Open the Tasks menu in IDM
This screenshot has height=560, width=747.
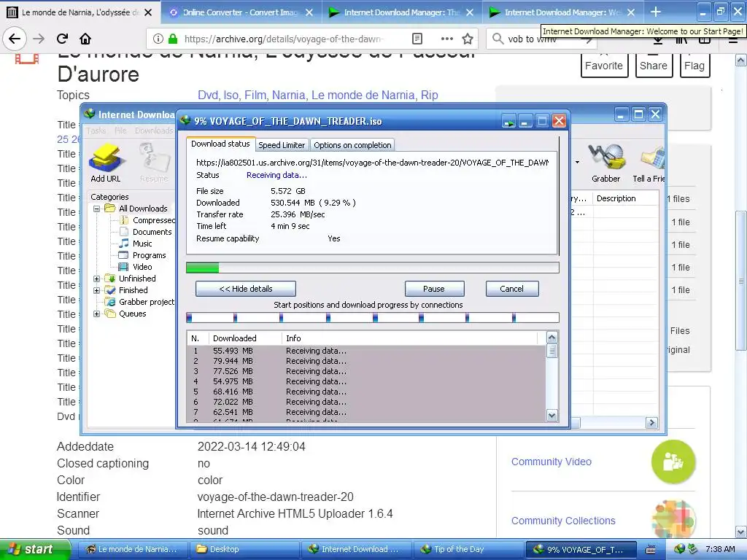[x=96, y=131]
